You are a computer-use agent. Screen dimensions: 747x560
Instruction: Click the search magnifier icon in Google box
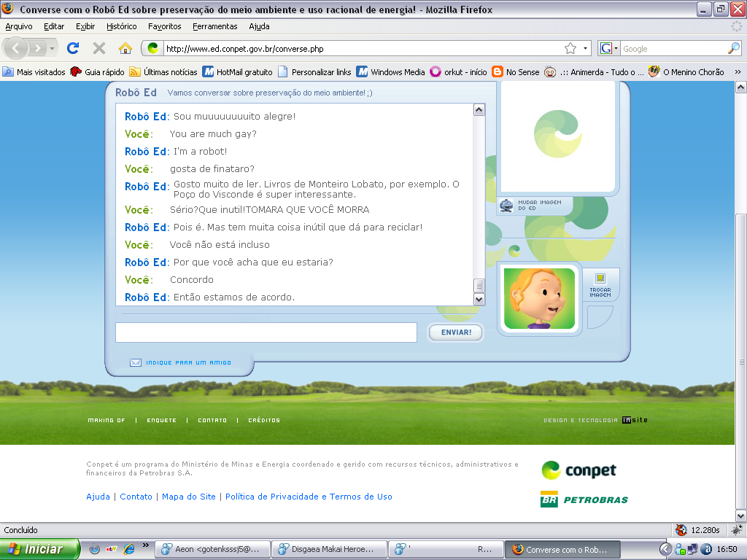tap(734, 48)
